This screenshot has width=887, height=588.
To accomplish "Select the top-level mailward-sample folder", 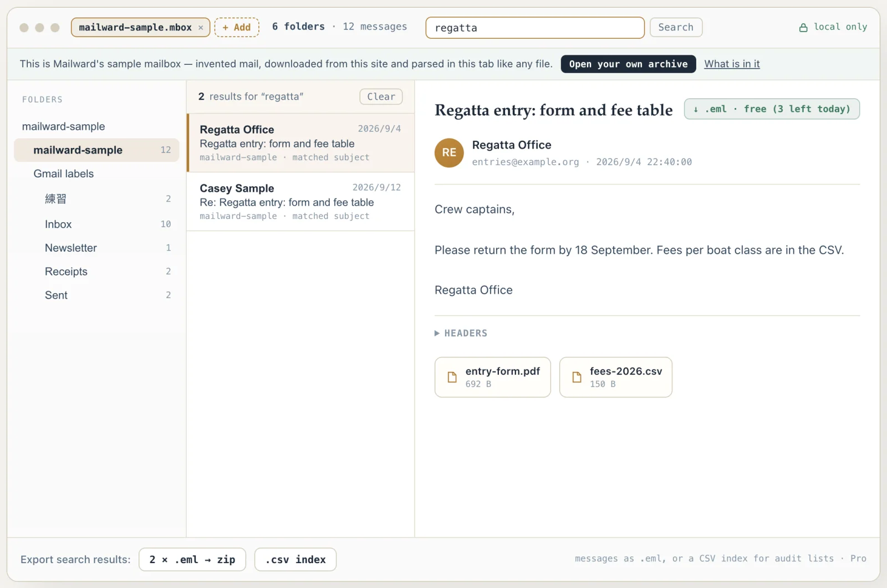I will pyautogui.click(x=63, y=126).
